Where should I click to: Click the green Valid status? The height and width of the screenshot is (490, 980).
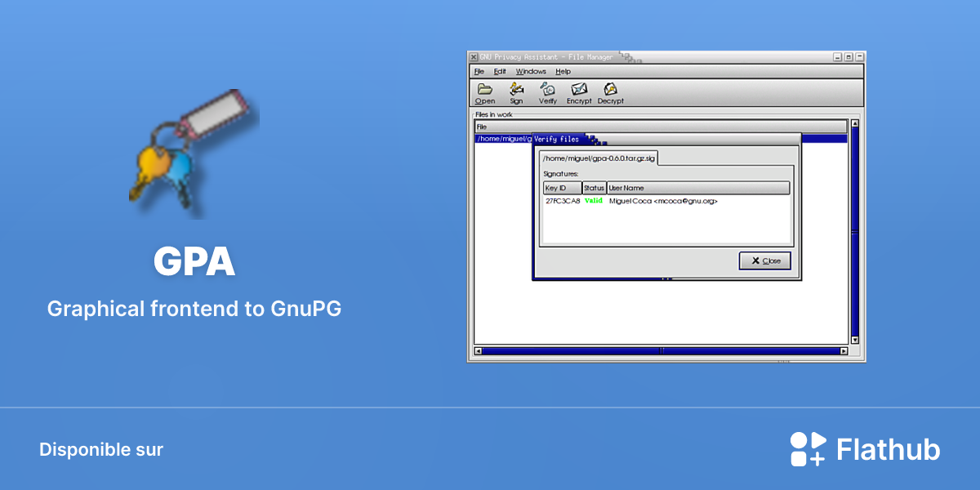pyautogui.click(x=594, y=200)
